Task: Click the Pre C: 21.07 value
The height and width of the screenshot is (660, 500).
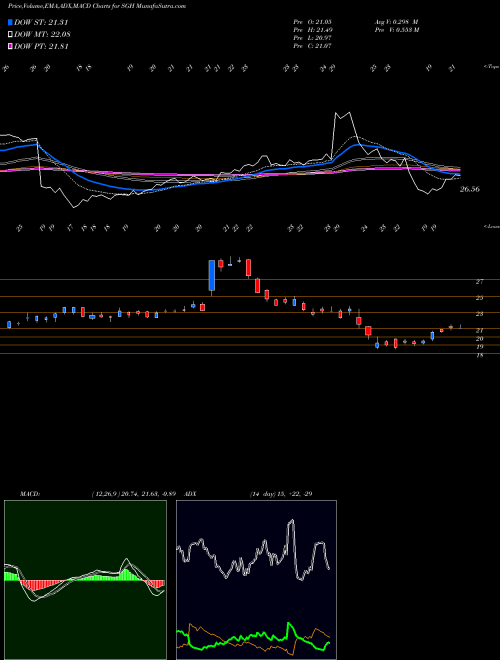Action: [313, 45]
